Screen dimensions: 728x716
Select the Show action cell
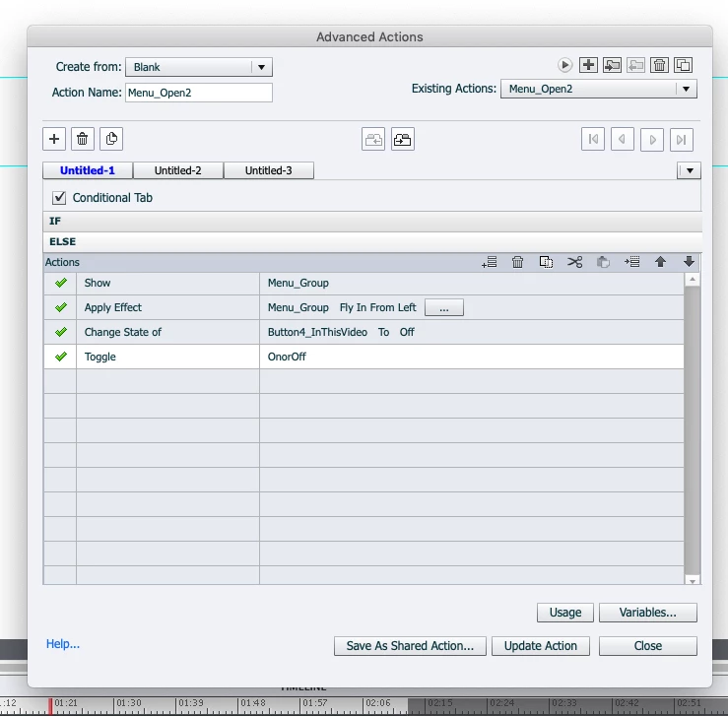tap(167, 283)
